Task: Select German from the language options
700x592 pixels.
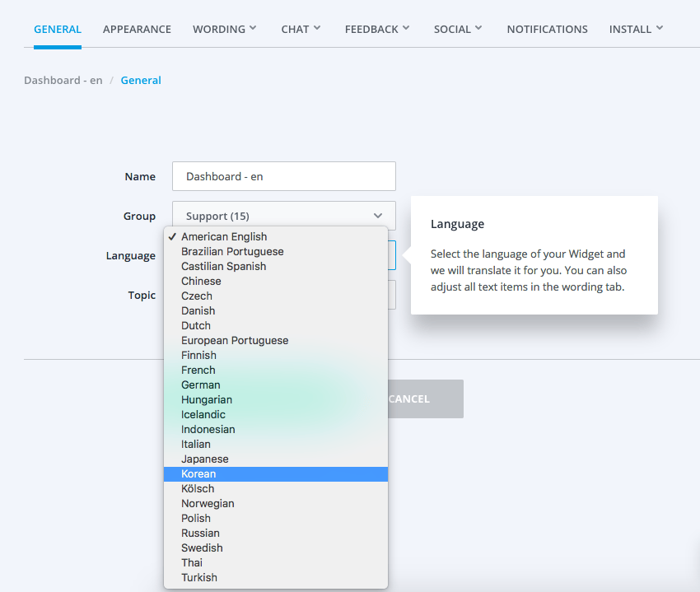Action: click(x=200, y=385)
